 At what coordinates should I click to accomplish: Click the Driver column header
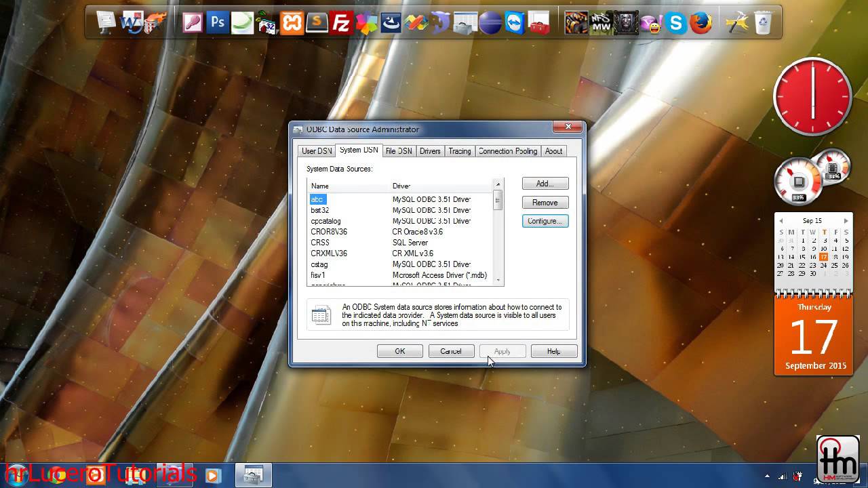441,186
